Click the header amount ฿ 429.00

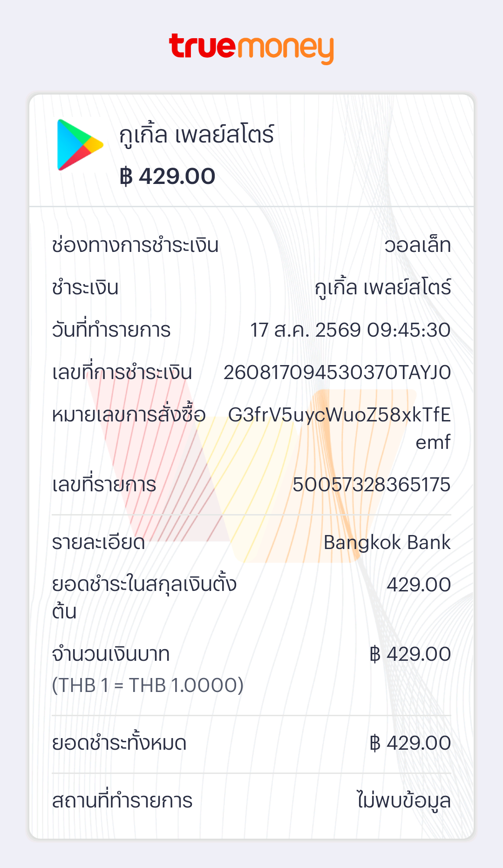click(x=168, y=176)
